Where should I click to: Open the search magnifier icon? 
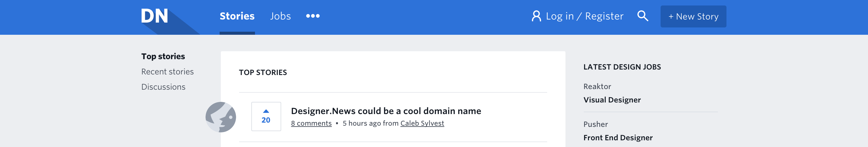pyautogui.click(x=642, y=16)
